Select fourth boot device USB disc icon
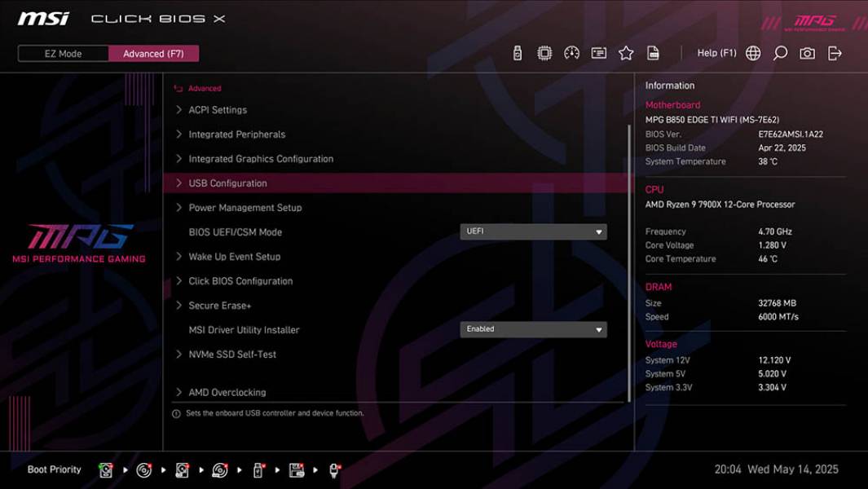868x489 pixels. pos(220,470)
